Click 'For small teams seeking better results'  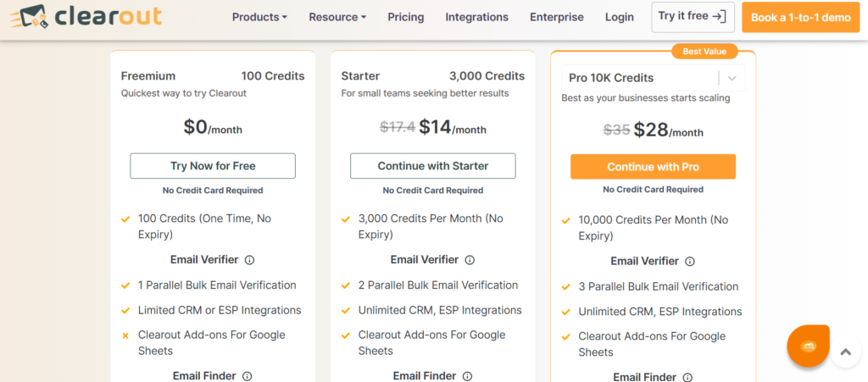[x=426, y=93]
